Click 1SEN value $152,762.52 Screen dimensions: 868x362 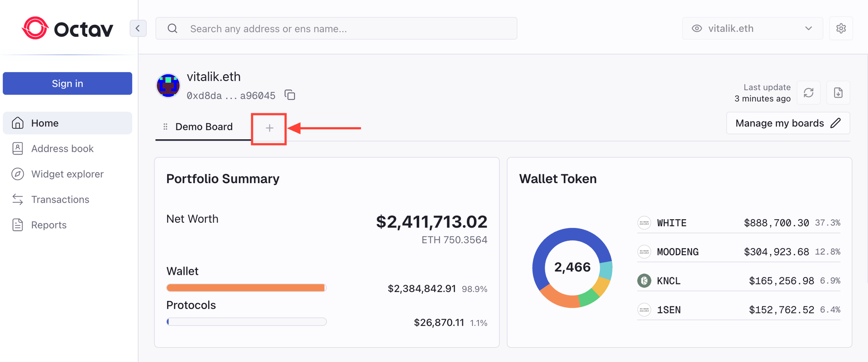782,310
